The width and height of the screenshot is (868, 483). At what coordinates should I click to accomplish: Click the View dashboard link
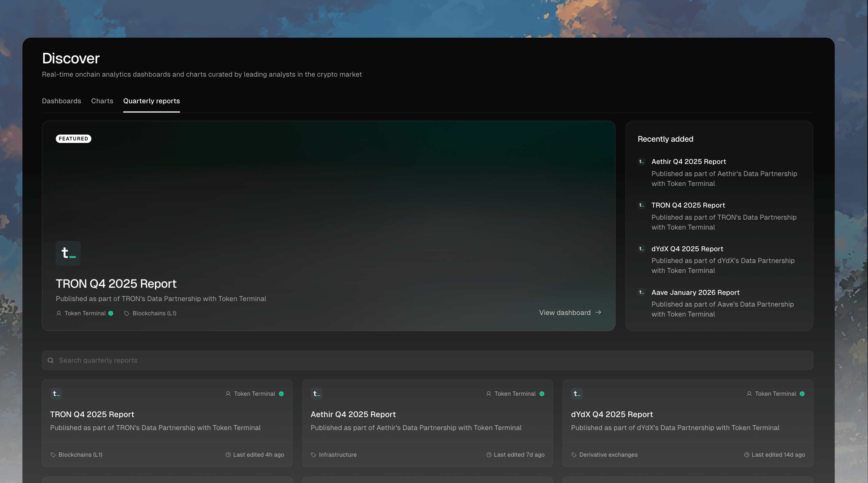click(x=565, y=312)
